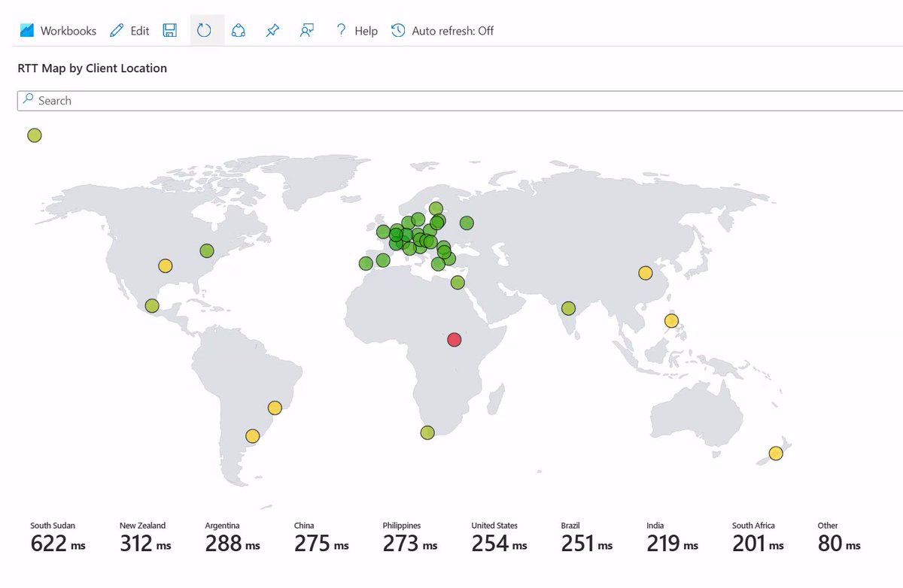The image size is (903, 588).
Task: Select the South Africa map bubble
Action: coord(427,432)
